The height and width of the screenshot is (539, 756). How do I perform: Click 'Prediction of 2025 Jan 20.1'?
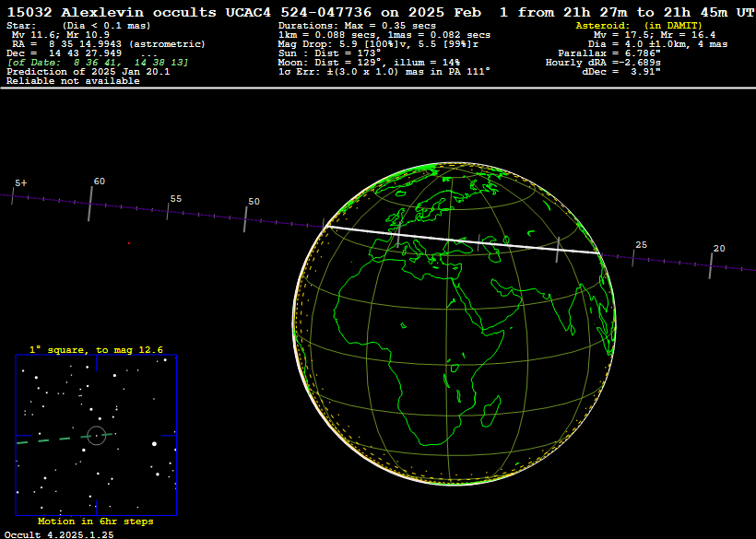coord(89,72)
